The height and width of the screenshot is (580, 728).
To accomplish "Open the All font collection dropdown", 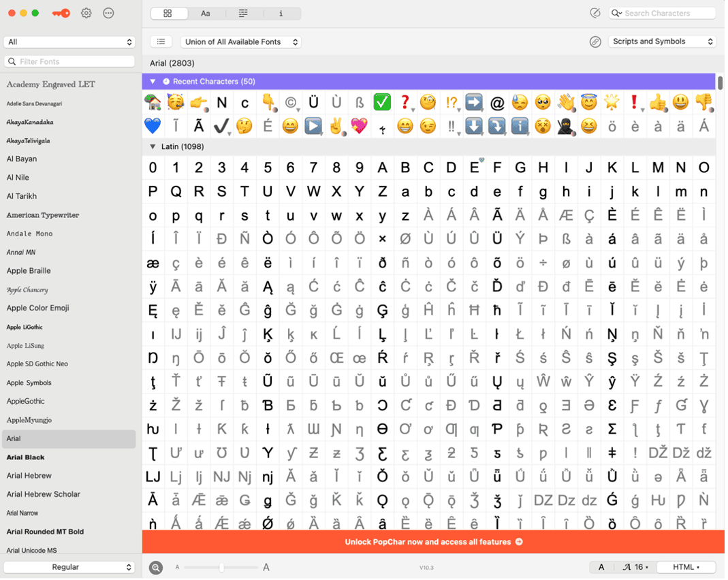I will pyautogui.click(x=69, y=42).
